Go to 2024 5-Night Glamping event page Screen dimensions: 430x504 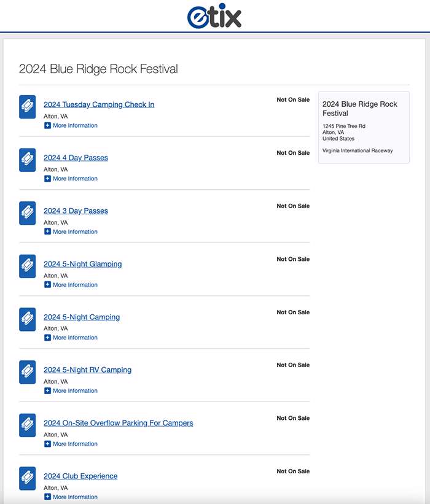coord(82,264)
